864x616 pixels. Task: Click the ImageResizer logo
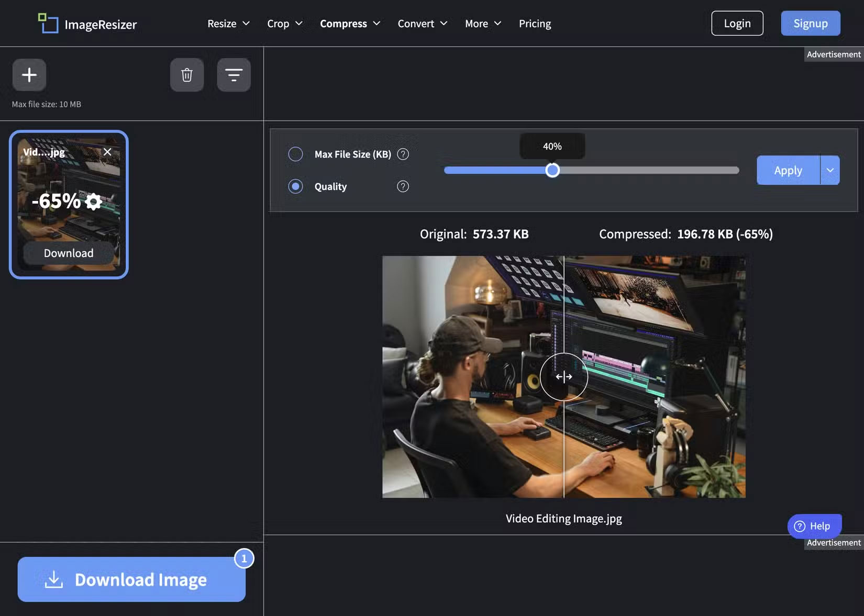[x=86, y=23]
